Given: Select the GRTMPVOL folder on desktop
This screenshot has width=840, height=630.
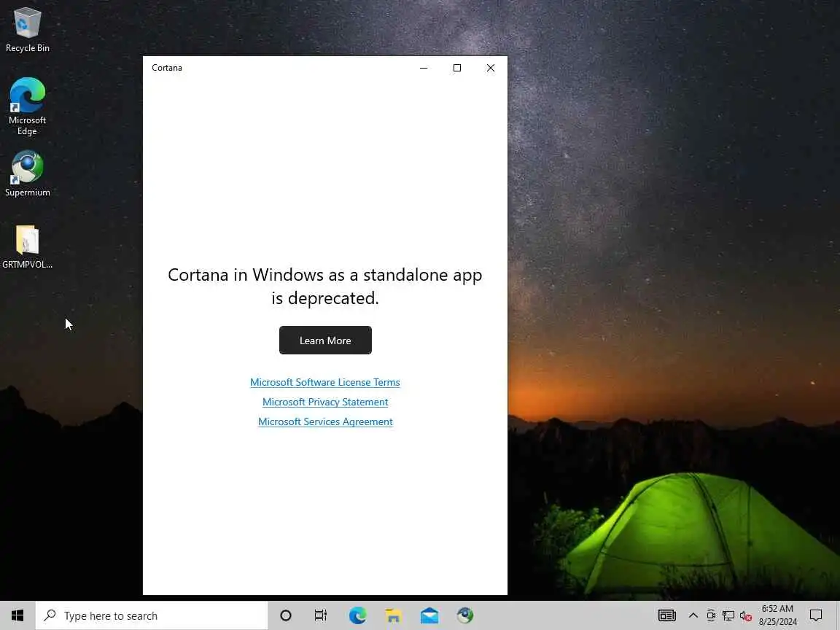Looking at the screenshot, I should [27, 246].
